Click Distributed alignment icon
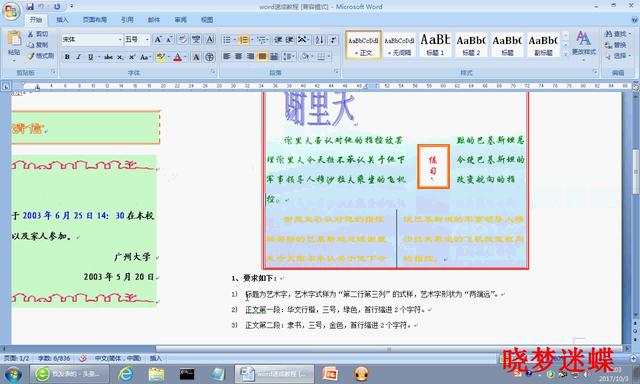 (274, 56)
